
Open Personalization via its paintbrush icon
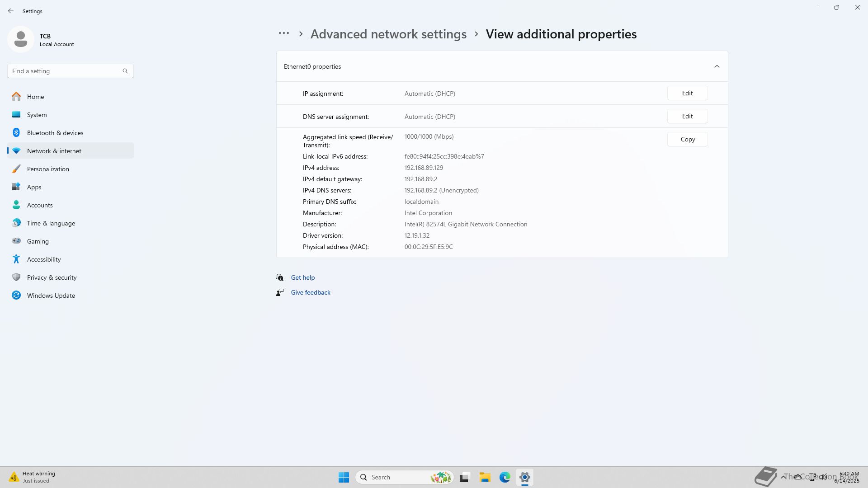(16, 169)
